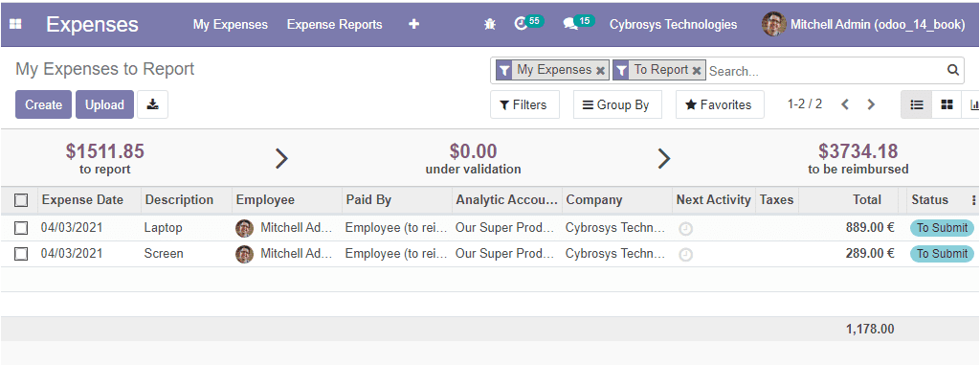The image size is (980, 366).
Task: Click the debug bug icon in navbar
Action: [490, 24]
